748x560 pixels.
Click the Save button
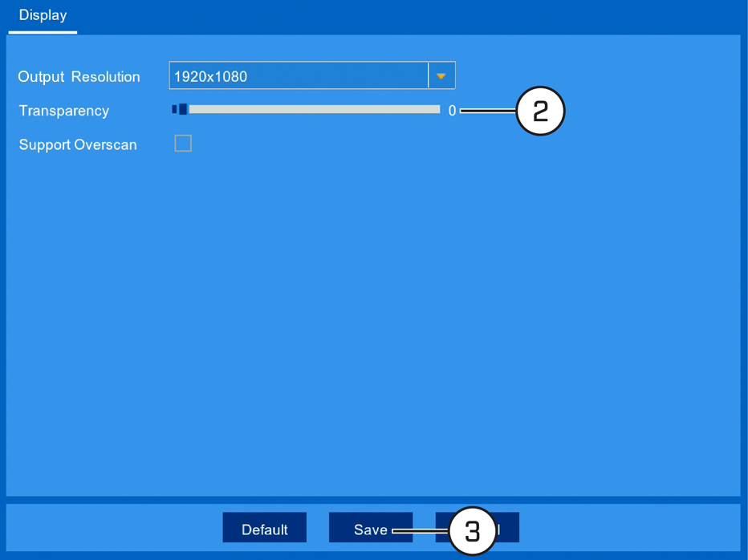tap(371, 528)
